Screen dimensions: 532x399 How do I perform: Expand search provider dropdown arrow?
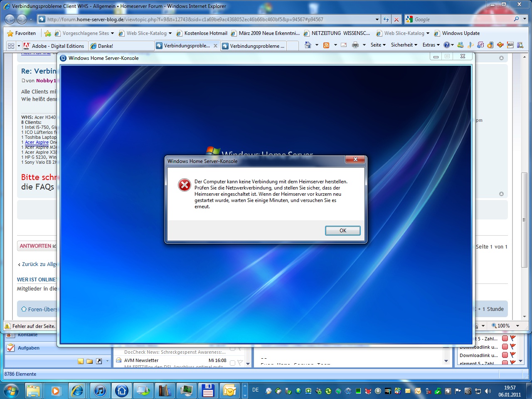(525, 19)
